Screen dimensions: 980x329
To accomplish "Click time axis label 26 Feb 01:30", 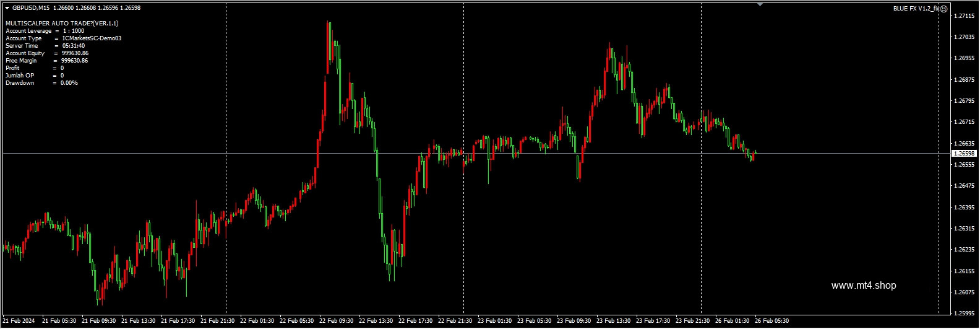I will click(733, 321).
